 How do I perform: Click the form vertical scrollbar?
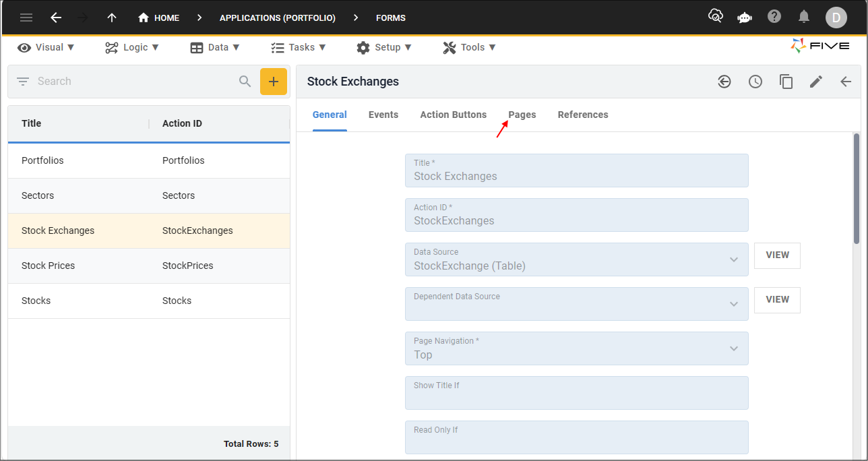[x=857, y=189]
